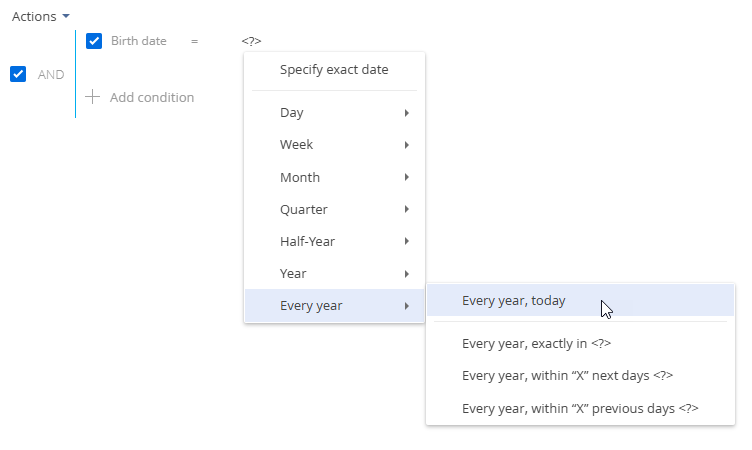This screenshot has height=450, width=752.
Task: Click the equals comparison operator
Action: pyautogui.click(x=194, y=41)
